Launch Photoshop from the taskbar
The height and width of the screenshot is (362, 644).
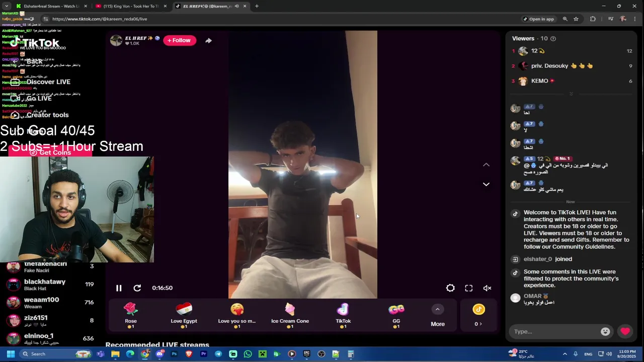pos(174,354)
